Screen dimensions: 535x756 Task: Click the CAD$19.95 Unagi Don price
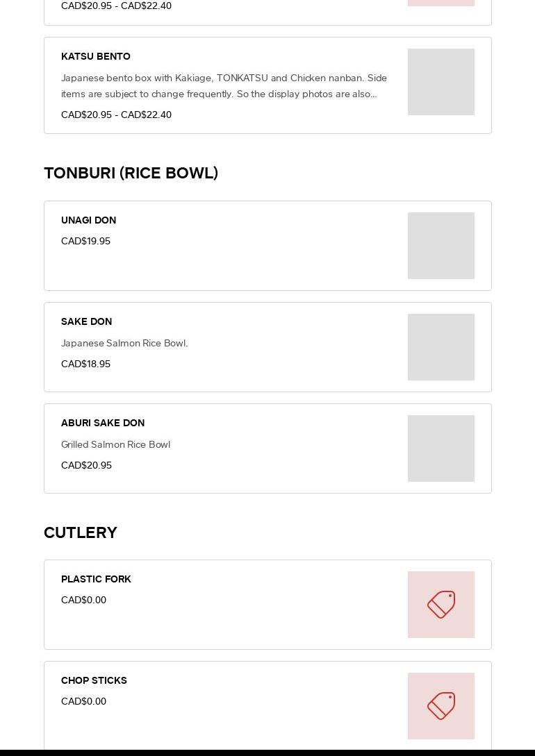(x=86, y=241)
